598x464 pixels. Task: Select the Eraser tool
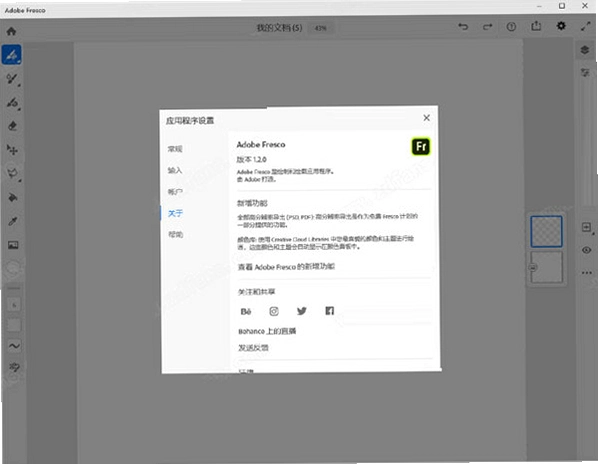pos(12,126)
